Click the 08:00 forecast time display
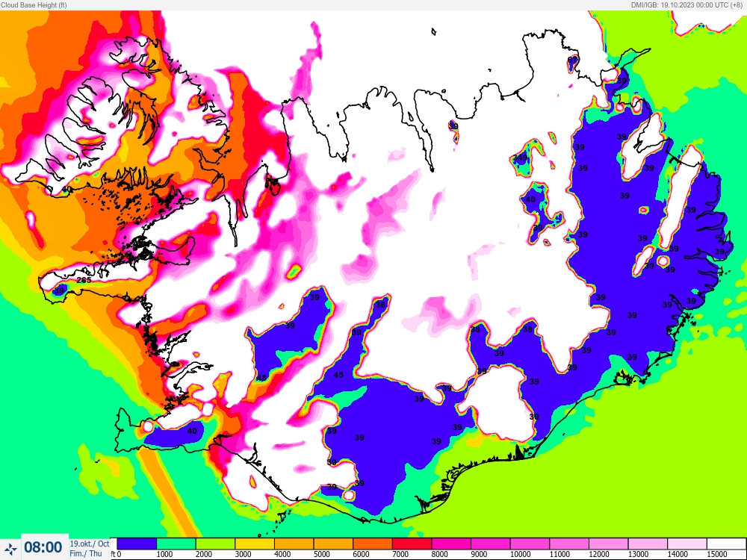This screenshot has height=560, width=747. [x=43, y=547]
